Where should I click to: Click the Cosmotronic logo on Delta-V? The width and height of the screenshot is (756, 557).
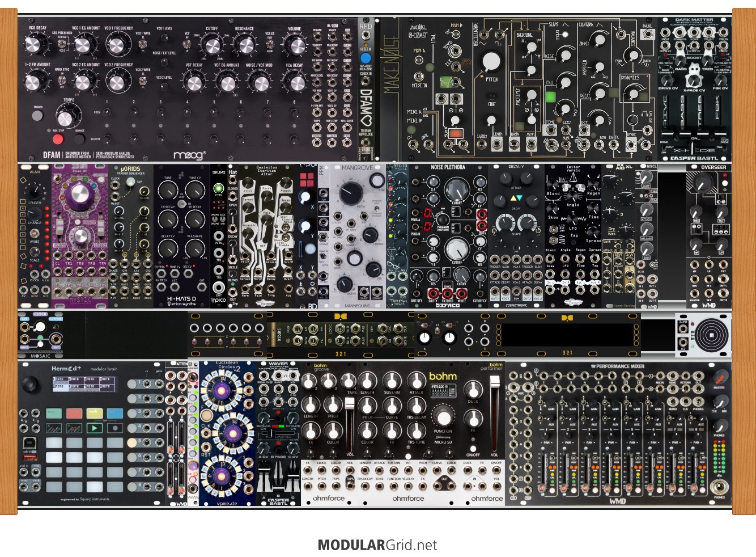[516, 305]
